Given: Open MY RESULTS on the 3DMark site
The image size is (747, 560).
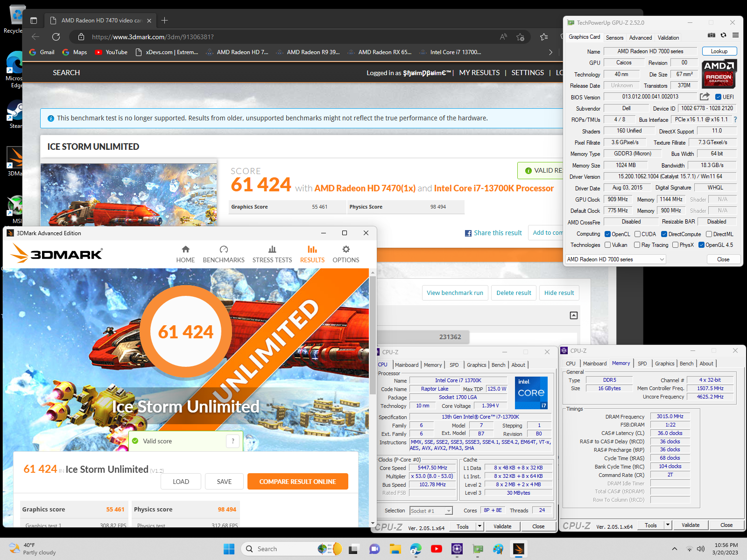Looking at the screenshot, I should tap(479, 73).
